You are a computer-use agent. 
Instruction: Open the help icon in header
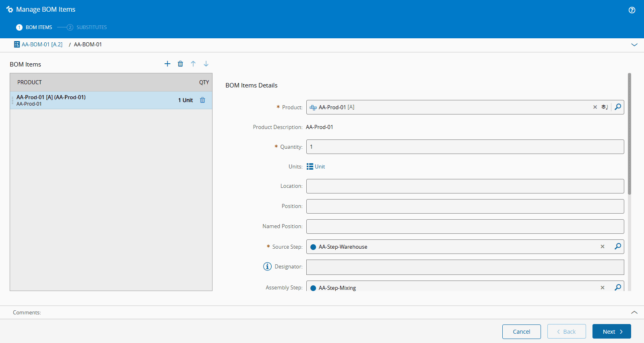click(632, 10)
